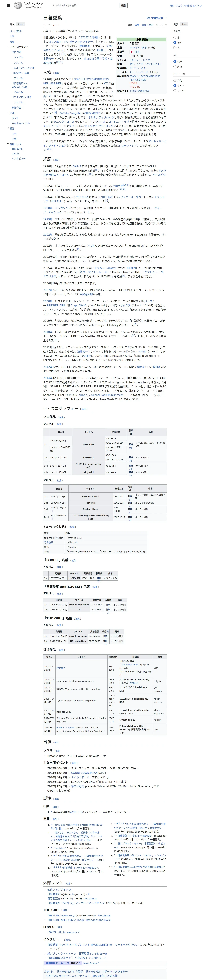Jump to 経歴 in contents sidebar
The width and height of the screenshot is (210, 980).
12,42
